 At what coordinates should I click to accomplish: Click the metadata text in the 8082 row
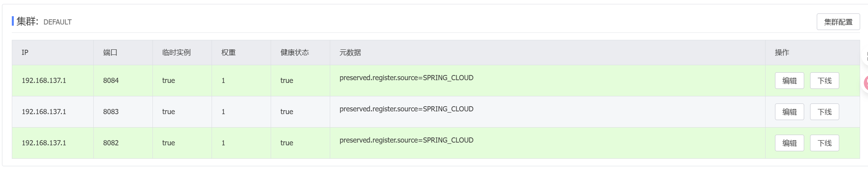pyautogui.click(x=406, y=140)
